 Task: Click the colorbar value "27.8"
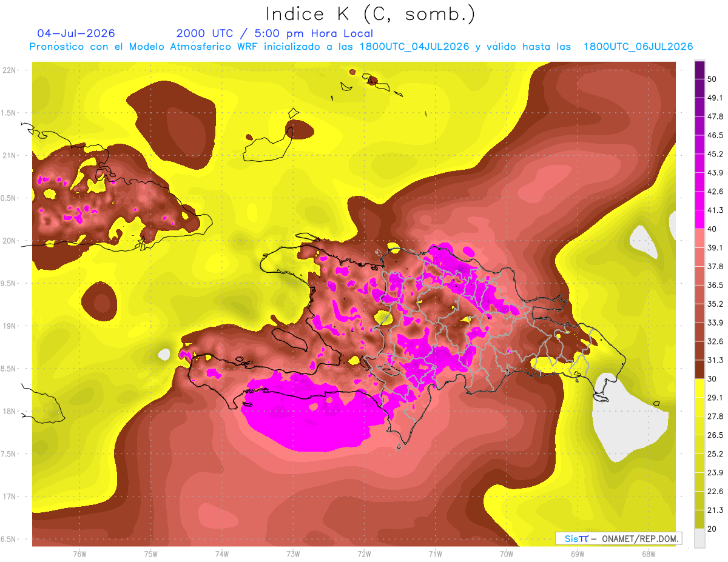716,416
